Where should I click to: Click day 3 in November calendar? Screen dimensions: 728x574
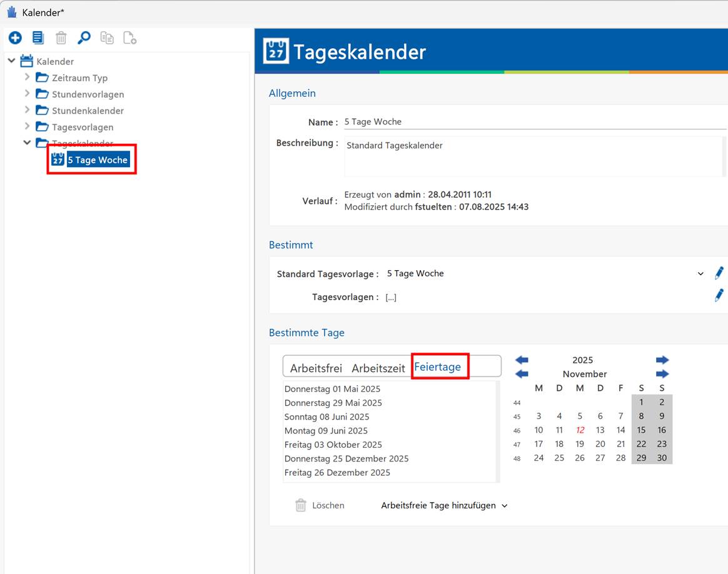[x=538, y=416]
